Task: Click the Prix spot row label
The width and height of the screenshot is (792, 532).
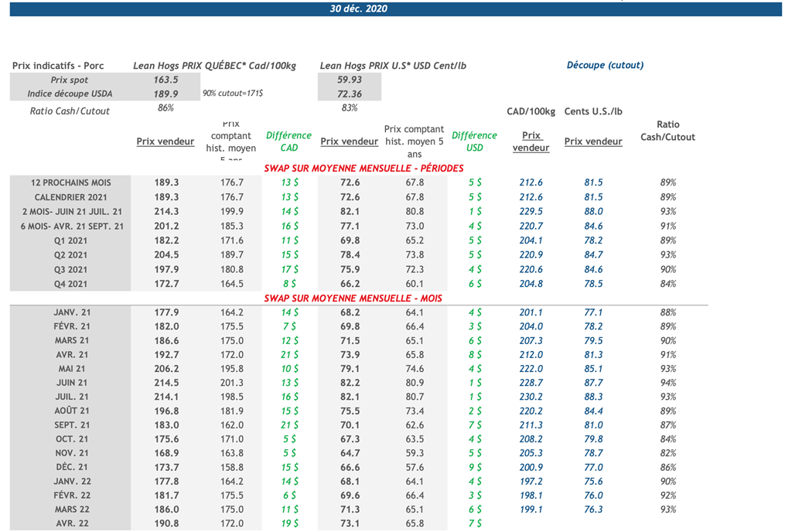Action: click(70, 80)
